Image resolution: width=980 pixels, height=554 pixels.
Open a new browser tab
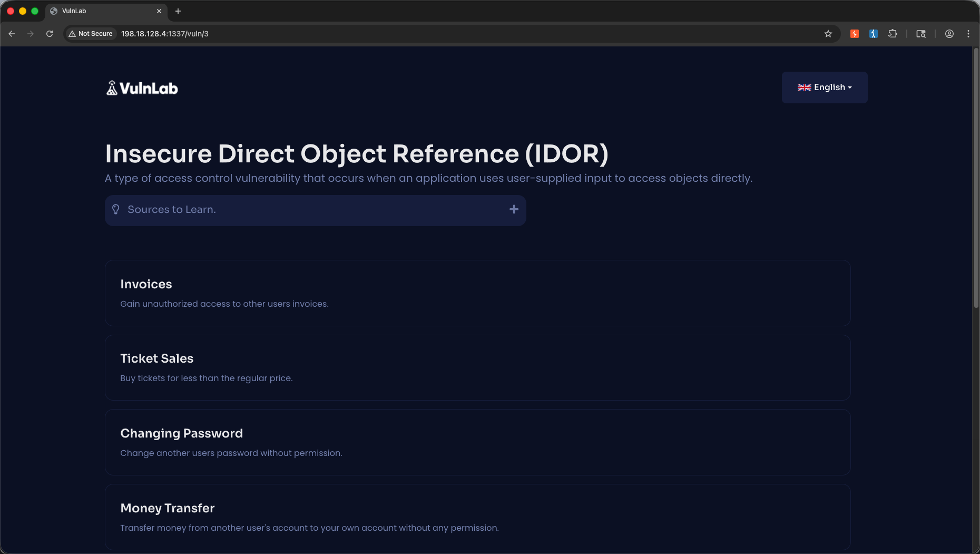coord(178,11)
